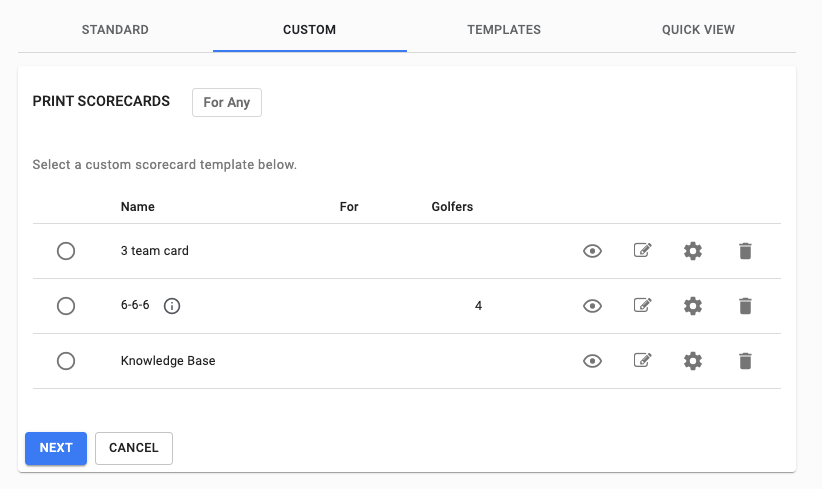Edit the 6-6-6 template
Screen dimensions: 822x489
(x=643, y=305)
